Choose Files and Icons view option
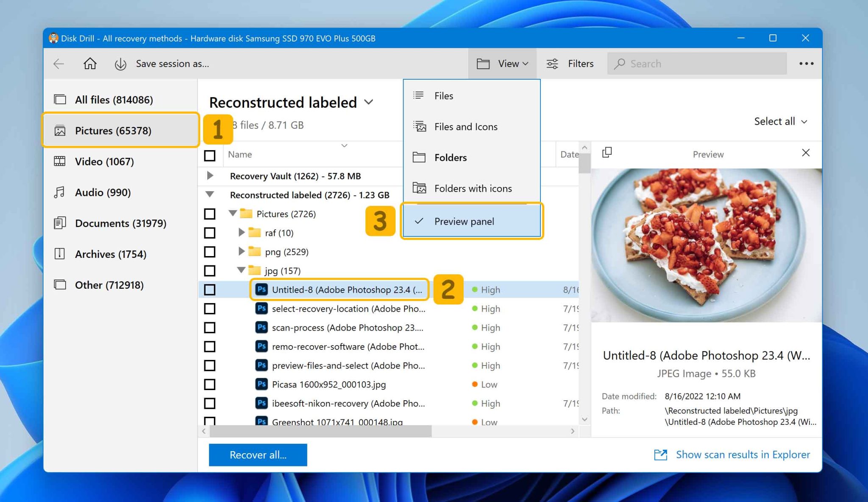Screen dimensions: 868x502 click(x=465, y=127)
